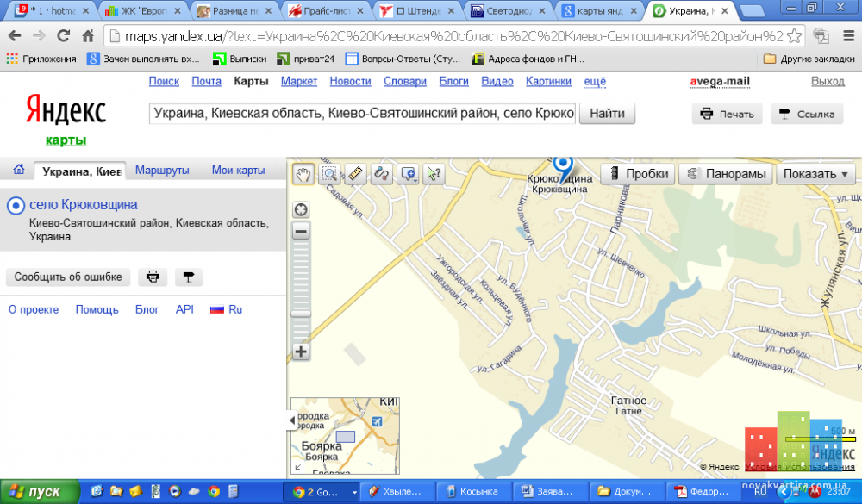Select the 'What is here' info cursor tool
The width and height of the screenshot is (862, 504).
coord(434,174)
